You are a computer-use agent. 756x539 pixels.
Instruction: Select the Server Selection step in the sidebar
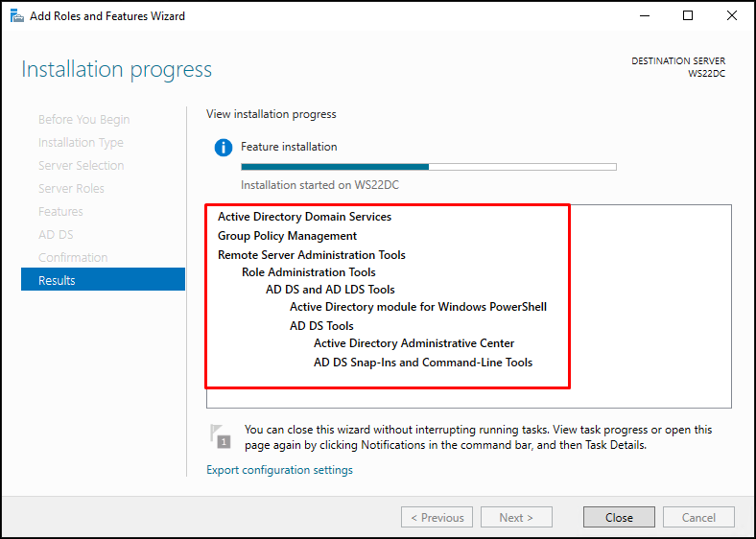point(81,165)
